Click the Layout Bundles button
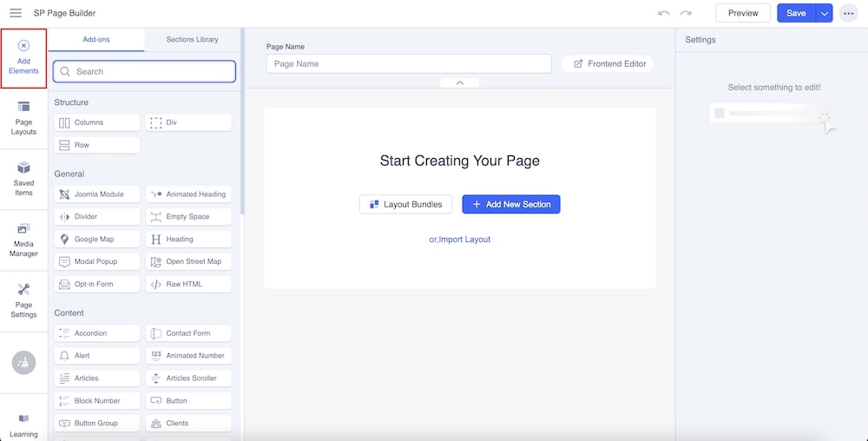This screenshot has width=868, height=441. click(x=405, y=204)
